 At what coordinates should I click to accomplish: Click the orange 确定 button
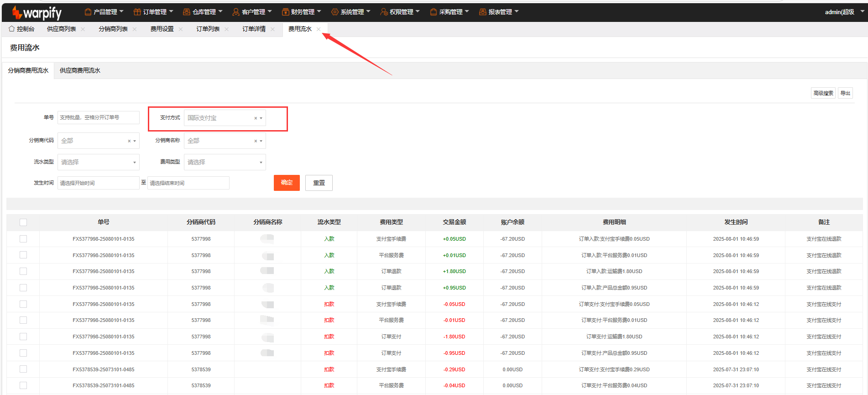click(x=287, y=183)
